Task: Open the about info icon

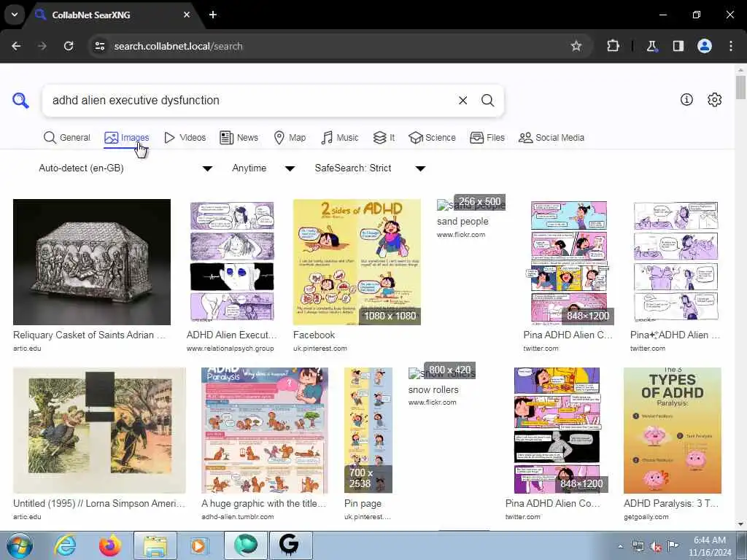Action: pyautogui.click(x=686, y=99)
